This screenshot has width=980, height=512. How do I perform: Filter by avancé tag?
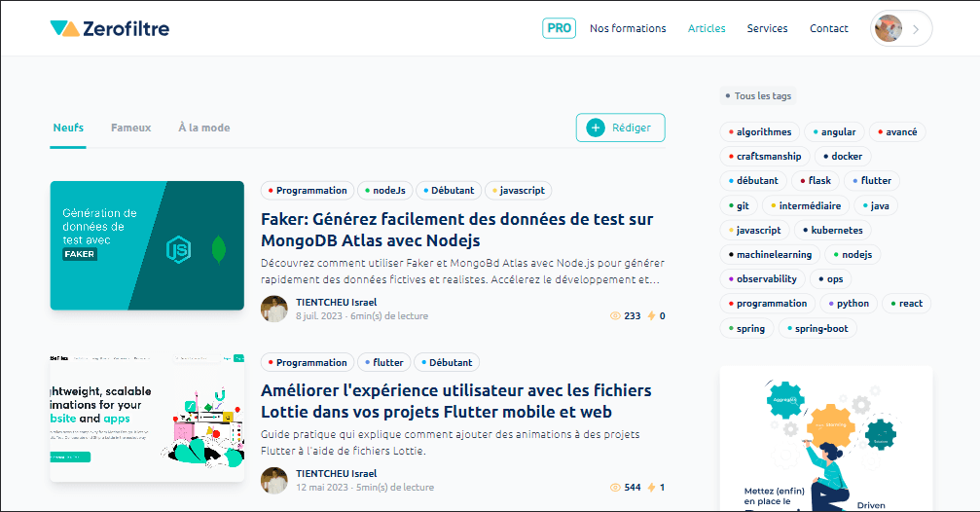897,132
